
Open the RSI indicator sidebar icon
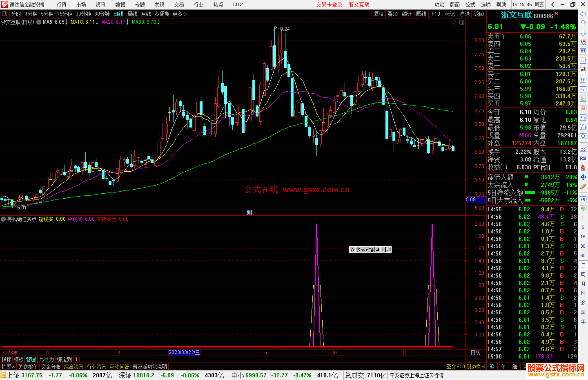[583, 158]
